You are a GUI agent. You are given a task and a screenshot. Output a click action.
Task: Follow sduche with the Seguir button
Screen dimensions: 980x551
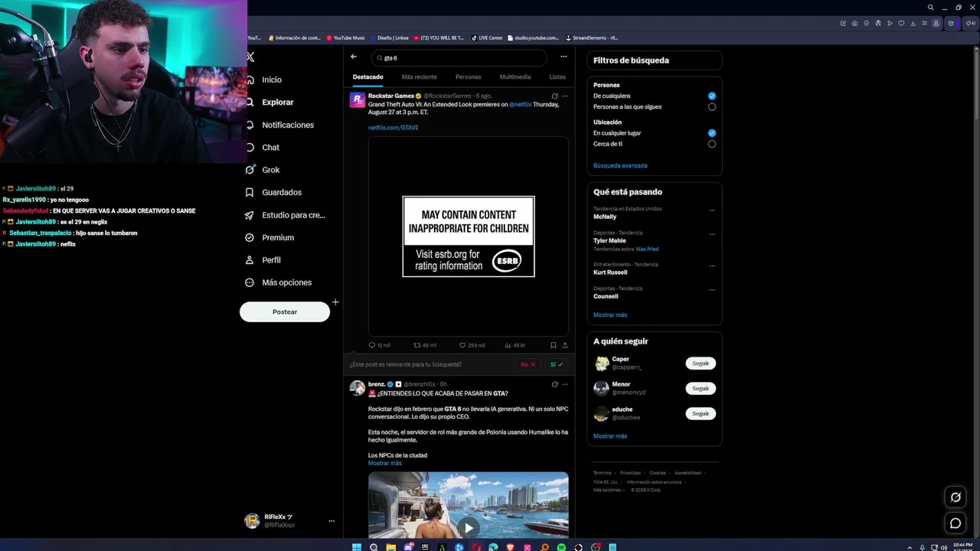click(x=701, y=414)
